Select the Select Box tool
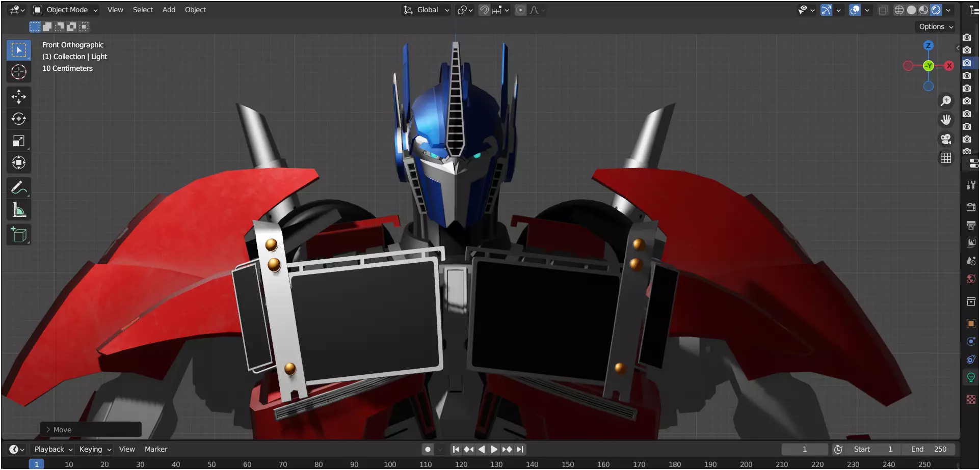 19,50
